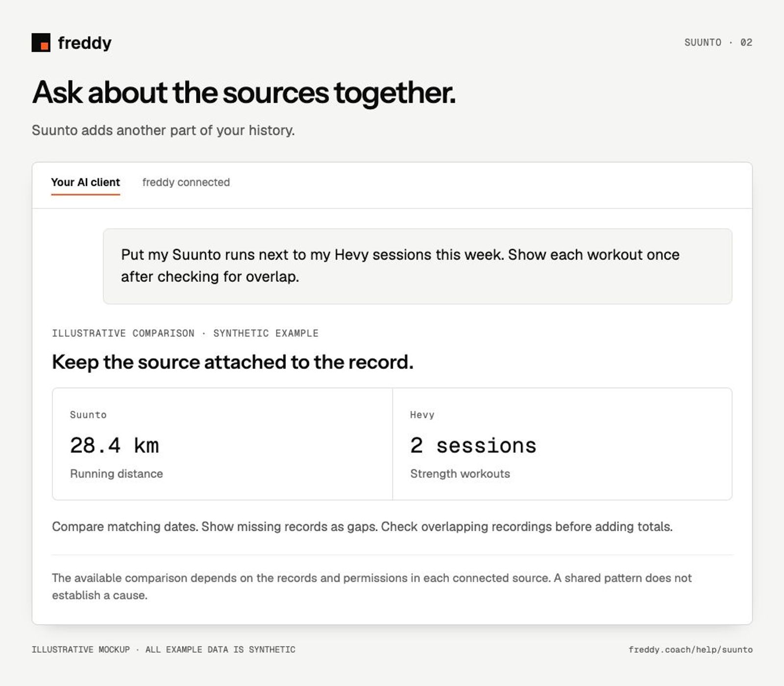The width and height of the screenshot is (784, 686).
Task: Click Keep the source attached heading
Action: (233, 362)
